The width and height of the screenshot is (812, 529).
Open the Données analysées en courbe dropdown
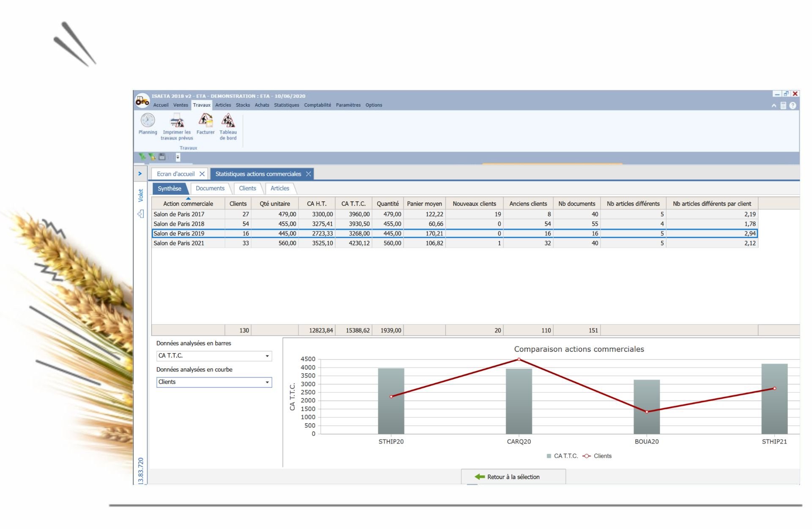[267, 382]
